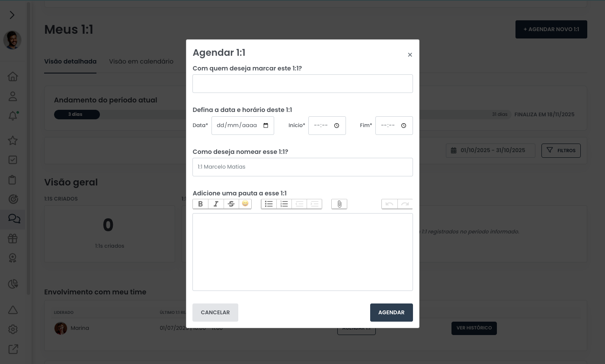Close the Agendar 1:1 dialog
Screen dimensions: 605x364
[x=410, y=55]
